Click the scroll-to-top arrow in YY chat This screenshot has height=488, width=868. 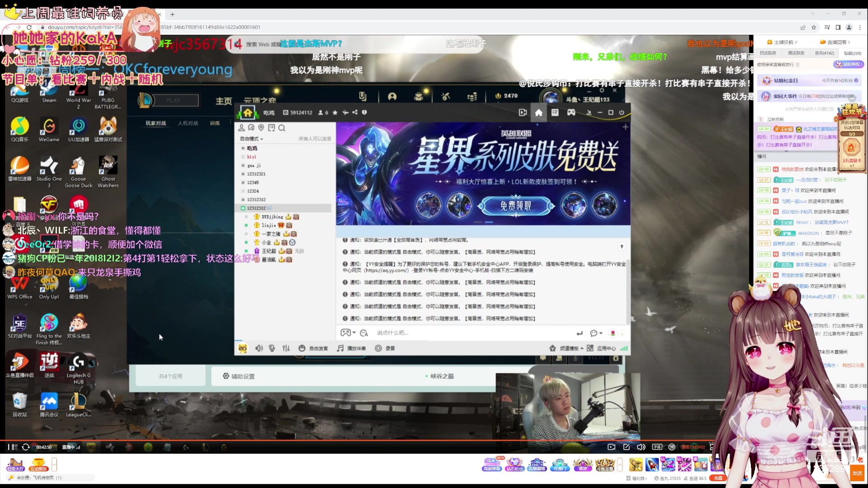[x=622, y=246]
